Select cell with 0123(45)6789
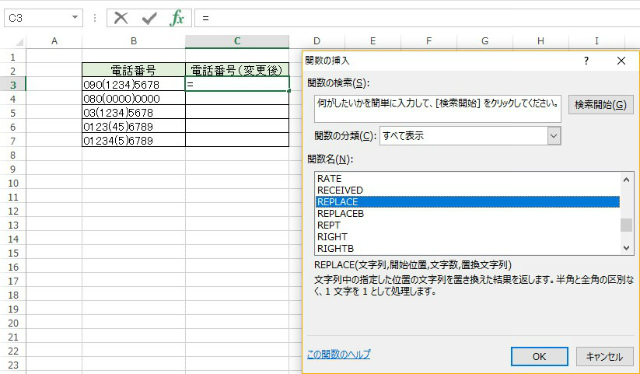 [133, 127]
